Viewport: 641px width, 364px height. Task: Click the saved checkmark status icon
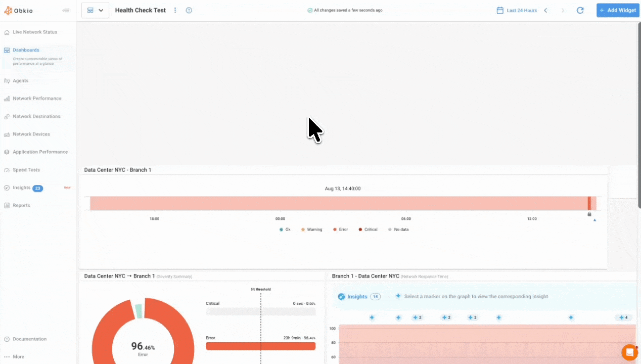click(x=310, y=10)
